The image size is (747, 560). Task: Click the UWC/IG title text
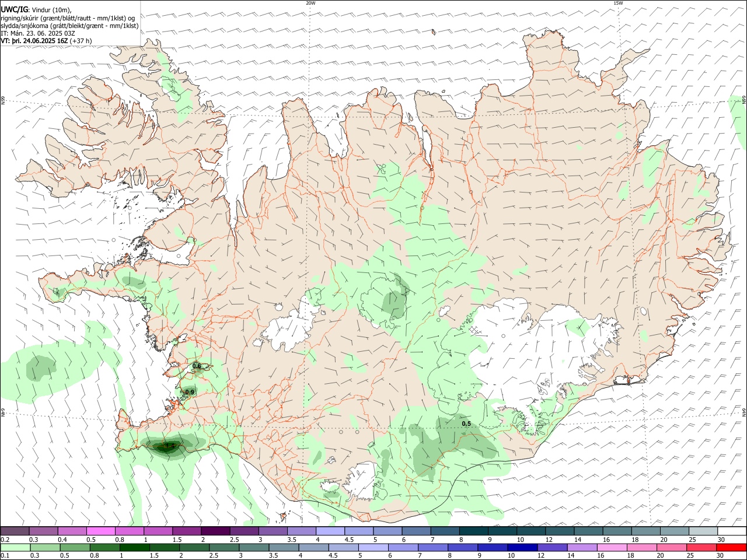(x=14, y=9)
